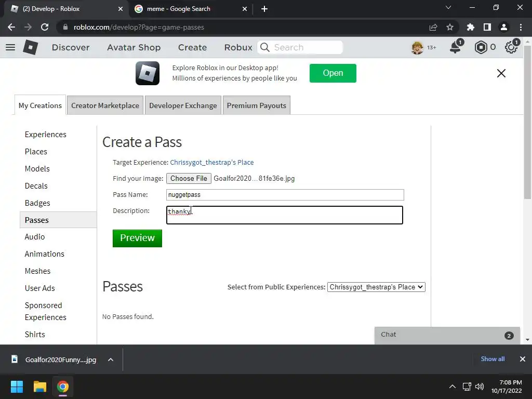Click the Roblox desktop app logo in banner
The width and height of the screenshot is (532, 399).
click(x=148, y=73)
